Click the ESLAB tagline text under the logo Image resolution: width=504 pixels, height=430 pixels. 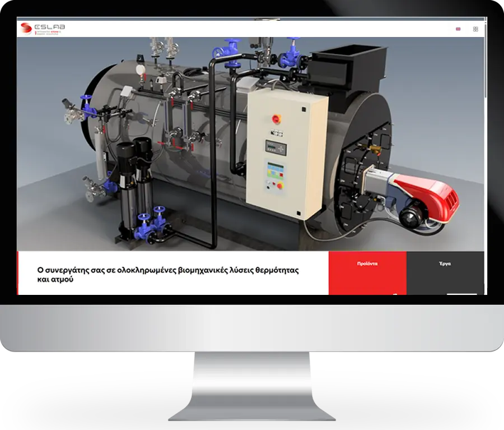point(50,33)
